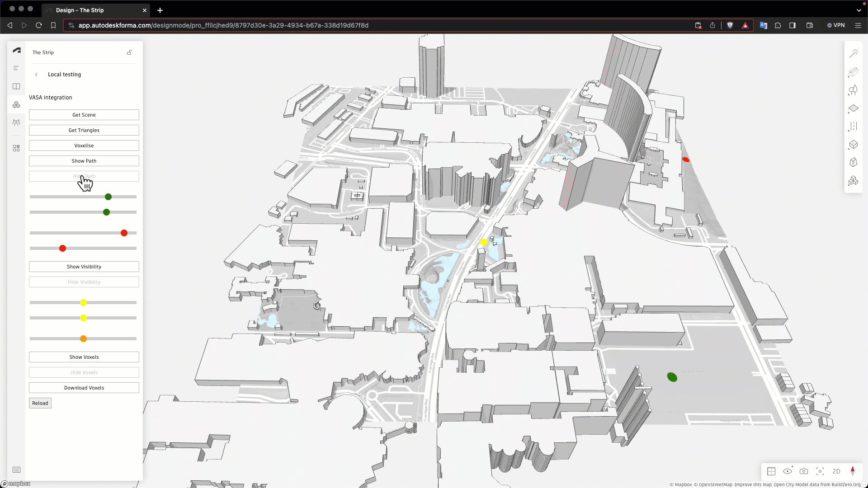Click the Show Visibility button
The width and height of the screenshot is (868, 488).
(x=84, y=267)
